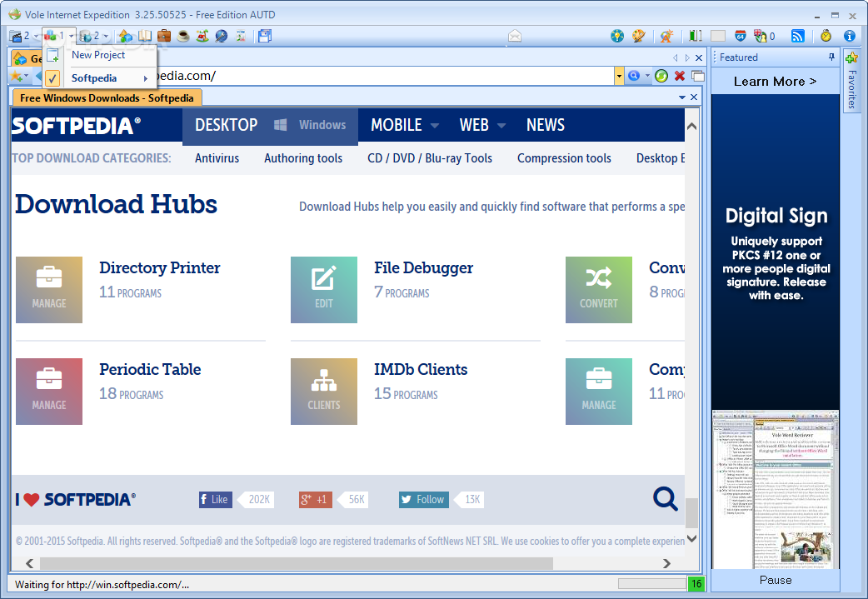Viewport: 868px width, 599px height.
Task: Open the Authoring tools category link
Action: point(303,158)
